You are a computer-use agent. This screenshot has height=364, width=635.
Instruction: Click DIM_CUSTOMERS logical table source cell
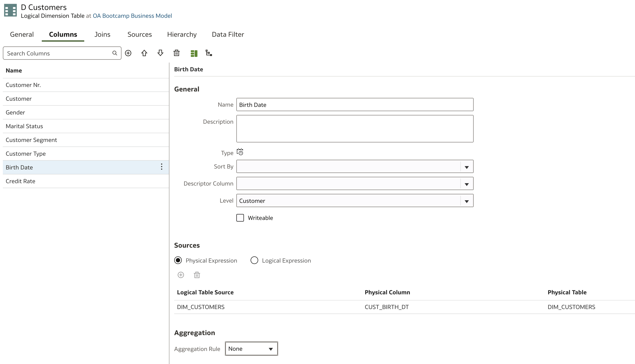201,307
